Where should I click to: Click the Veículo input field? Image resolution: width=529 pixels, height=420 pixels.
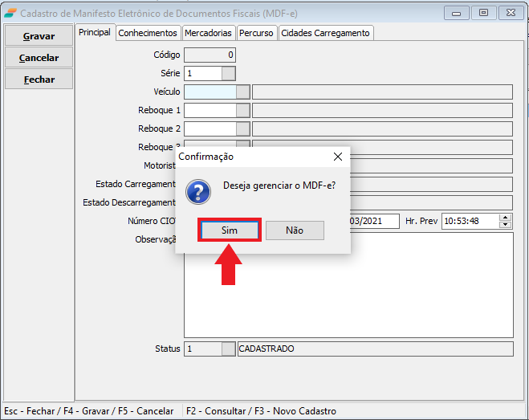[x=210, y=92]
